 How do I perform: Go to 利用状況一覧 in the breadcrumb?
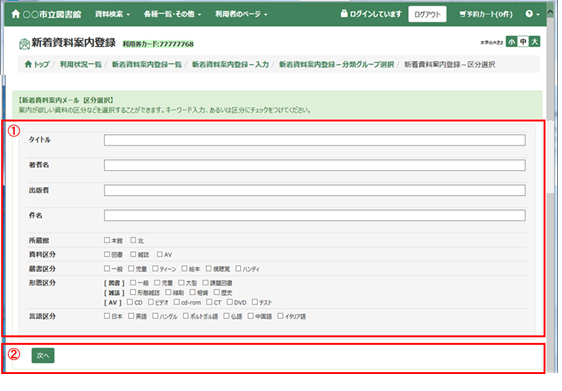(81, 65)
